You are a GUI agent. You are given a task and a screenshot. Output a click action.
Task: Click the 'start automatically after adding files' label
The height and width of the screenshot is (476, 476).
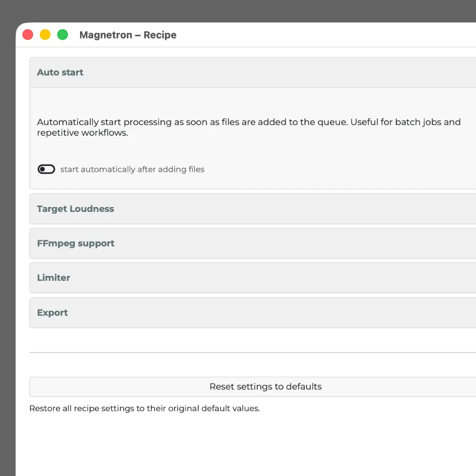[x=132, y=169]
